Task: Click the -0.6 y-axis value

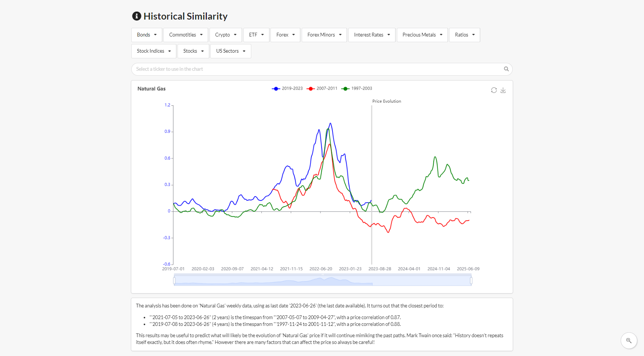Action: 167,264
